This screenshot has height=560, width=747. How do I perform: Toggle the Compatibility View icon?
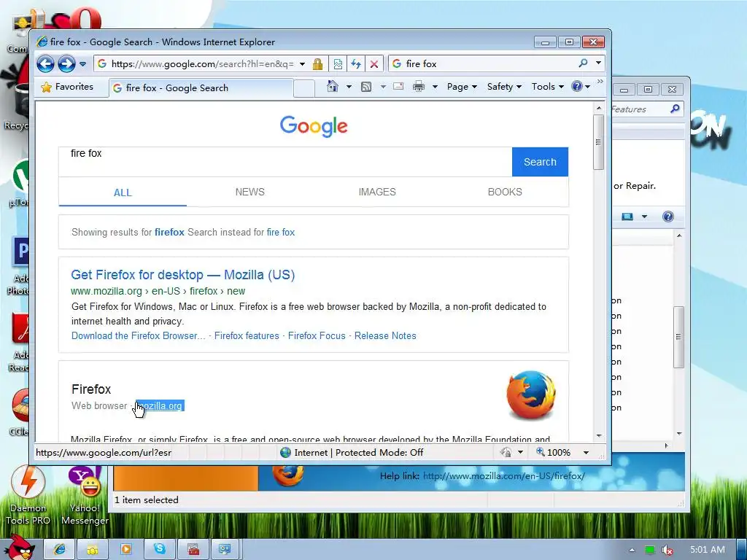(x=338, y=64)
